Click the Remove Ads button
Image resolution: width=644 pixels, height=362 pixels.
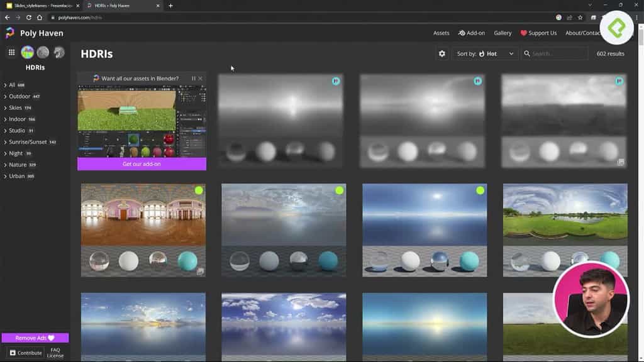[x=35, y=337]
